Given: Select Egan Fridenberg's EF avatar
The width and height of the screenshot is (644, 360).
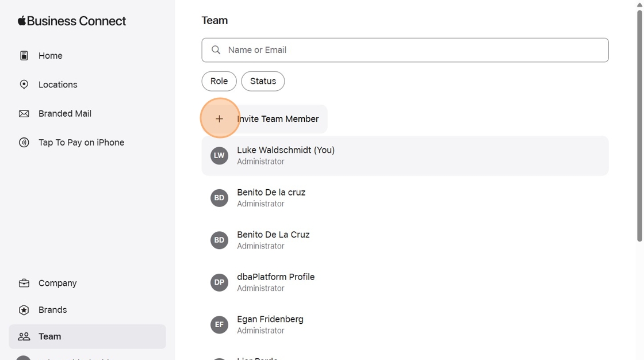Looking at the screenshot, I should click(219, 325).
